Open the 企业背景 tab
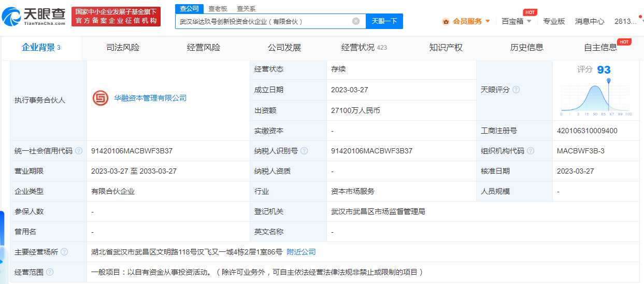 click(41, 47)
